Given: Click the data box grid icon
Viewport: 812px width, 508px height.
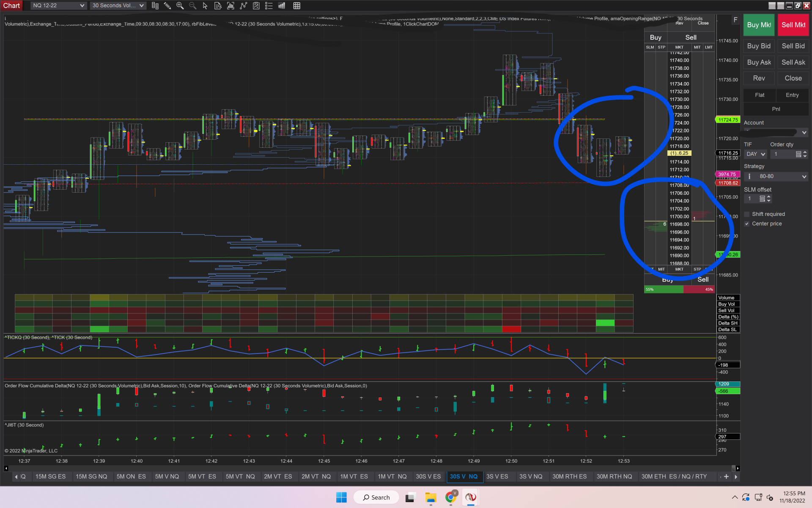Looking at the screenshot, I should coord(297,6).
